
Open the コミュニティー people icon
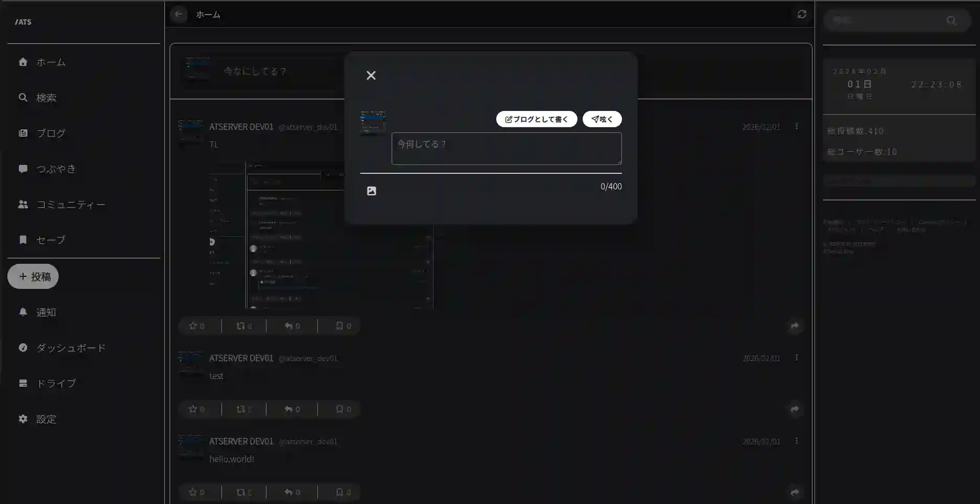tap(23, 205)
